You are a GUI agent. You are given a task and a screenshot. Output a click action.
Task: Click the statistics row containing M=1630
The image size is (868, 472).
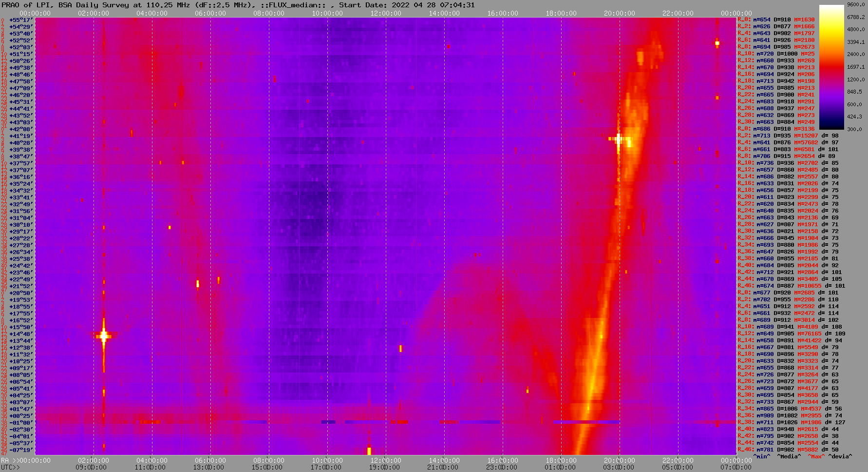(x=776, y=20)
